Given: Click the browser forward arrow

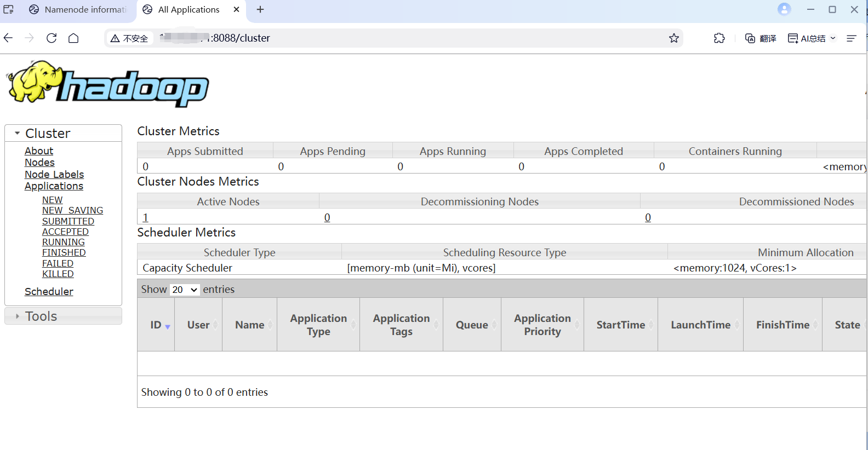Looking at the screenshot, I should click(x=30, y=38).
